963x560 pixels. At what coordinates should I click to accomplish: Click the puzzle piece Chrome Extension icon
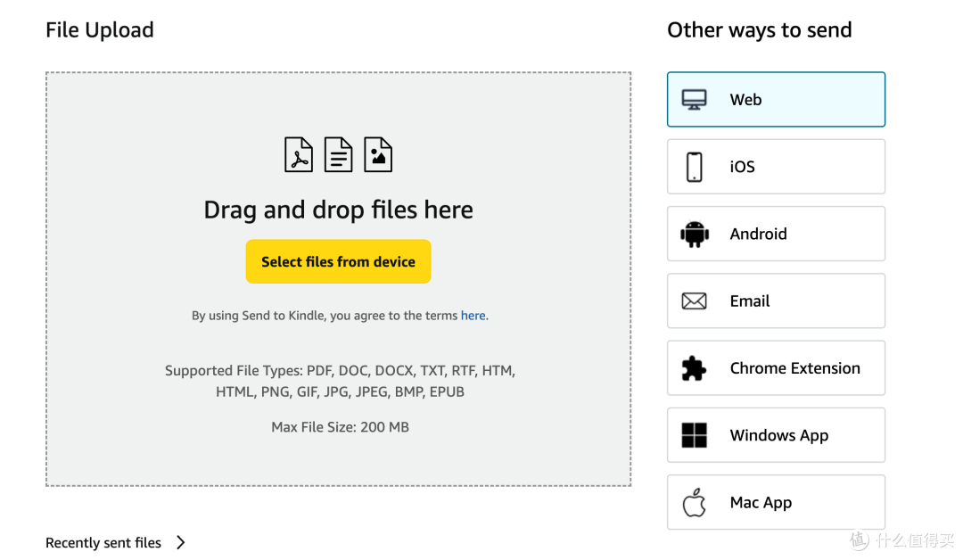tap(694, 368)
